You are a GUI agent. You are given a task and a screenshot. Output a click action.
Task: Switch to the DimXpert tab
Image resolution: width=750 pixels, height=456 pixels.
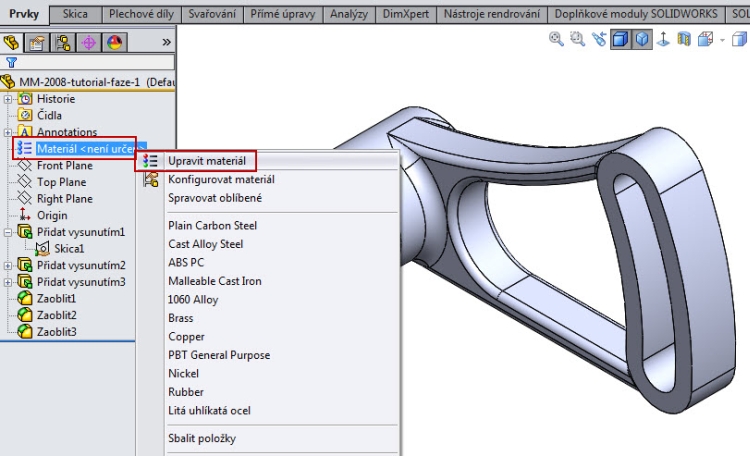(406, 14)
